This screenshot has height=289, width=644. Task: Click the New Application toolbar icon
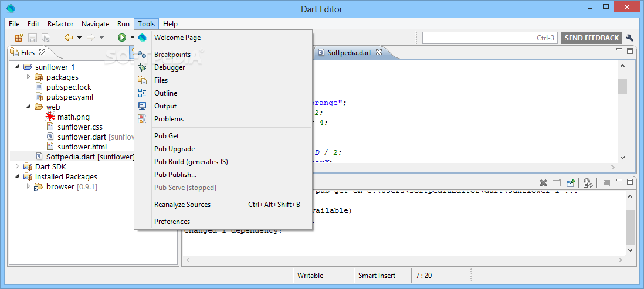point(19,38)
